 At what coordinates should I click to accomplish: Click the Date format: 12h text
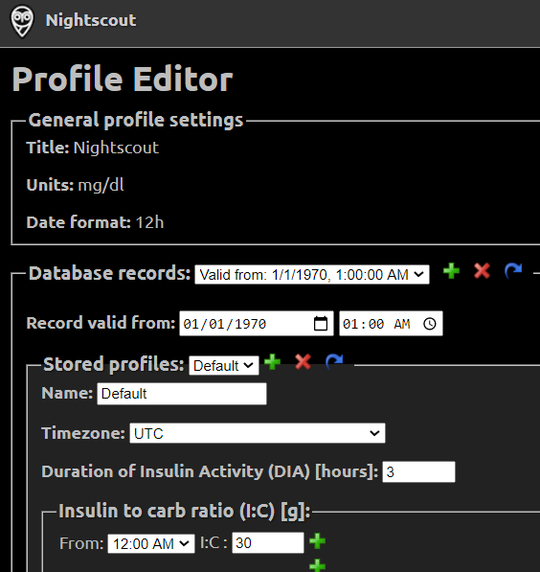pos(95,222)
